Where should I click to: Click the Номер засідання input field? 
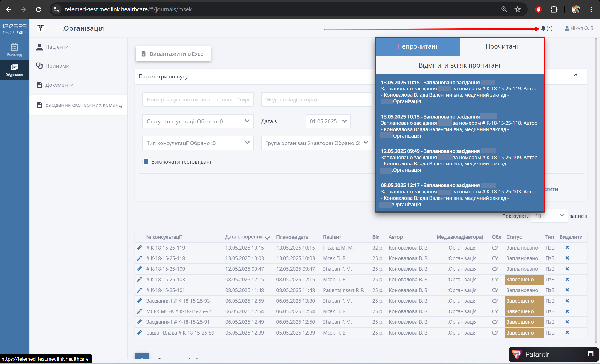coord(198,99)
